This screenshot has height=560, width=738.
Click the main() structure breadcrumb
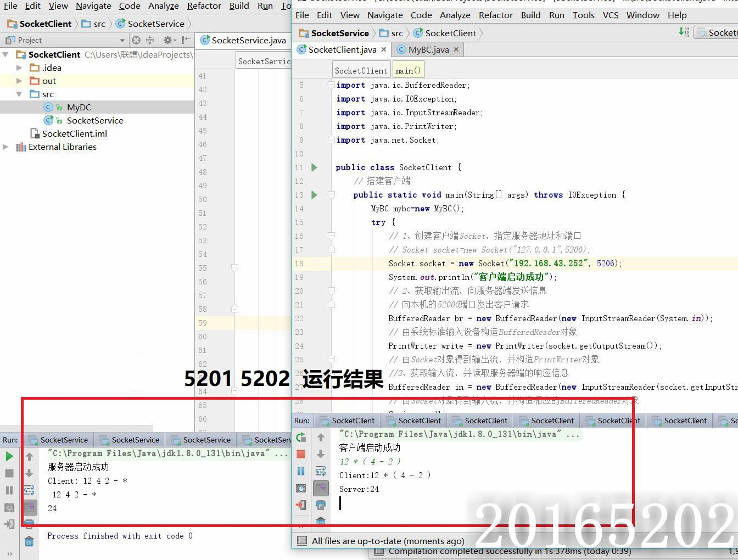point(408,70)
